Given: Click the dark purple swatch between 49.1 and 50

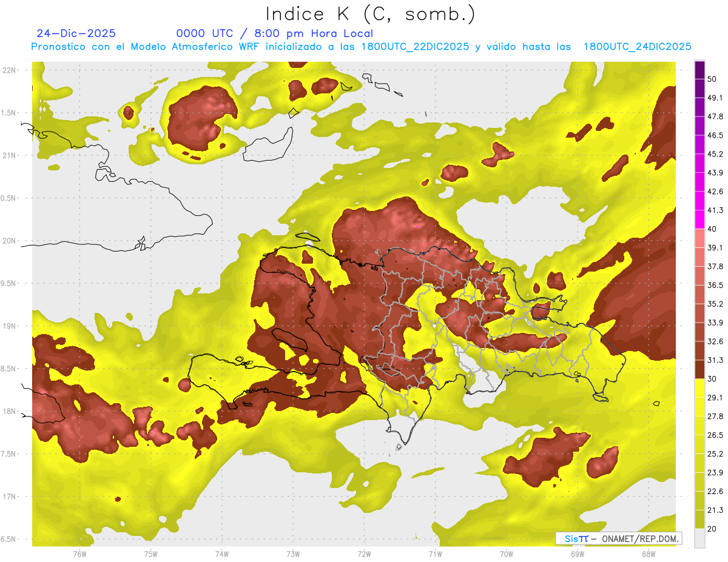Looking at the screenshot, I should (699, 89).
